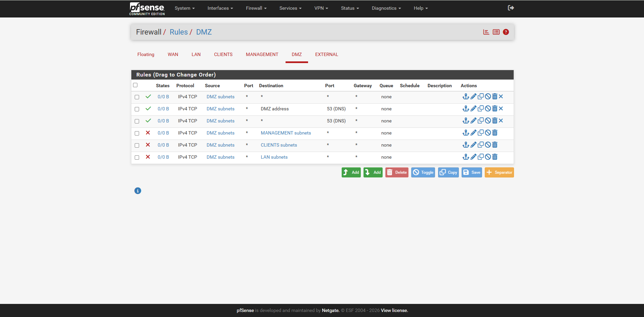Open the related status chart icon

tap(486, 32)
